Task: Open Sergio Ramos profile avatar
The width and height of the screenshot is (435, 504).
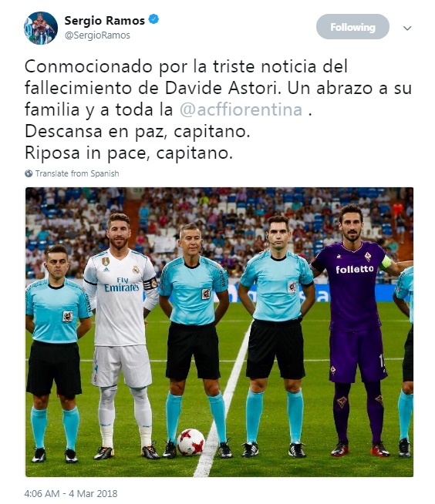Action: 41,28
